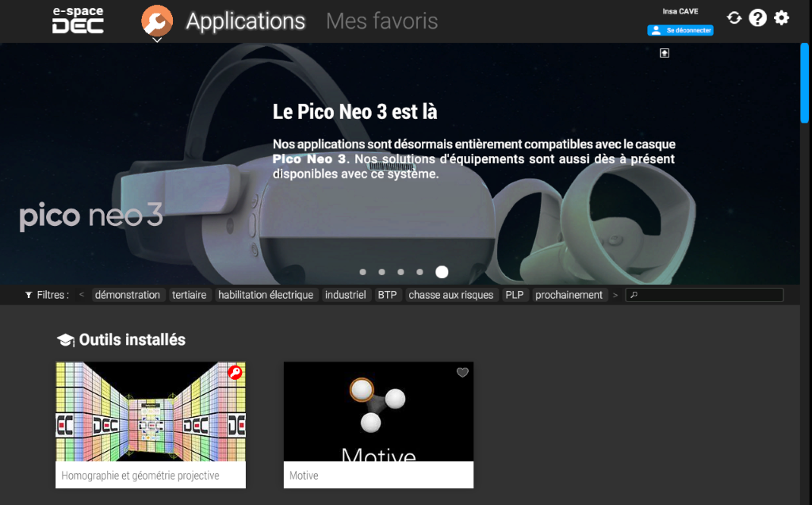Screen dimensions: 812x505
Task: Toggle favorite heart on Motive
Action: pos(462,373)
